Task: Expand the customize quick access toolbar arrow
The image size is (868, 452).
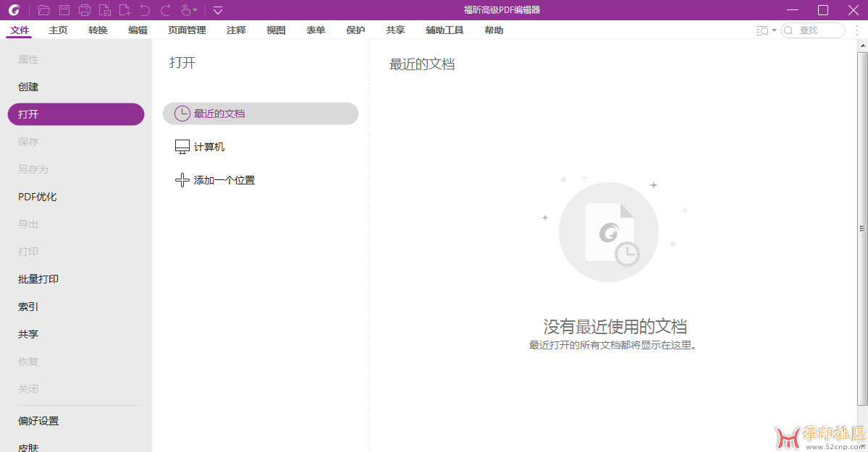Action: (x=218, y=10)
